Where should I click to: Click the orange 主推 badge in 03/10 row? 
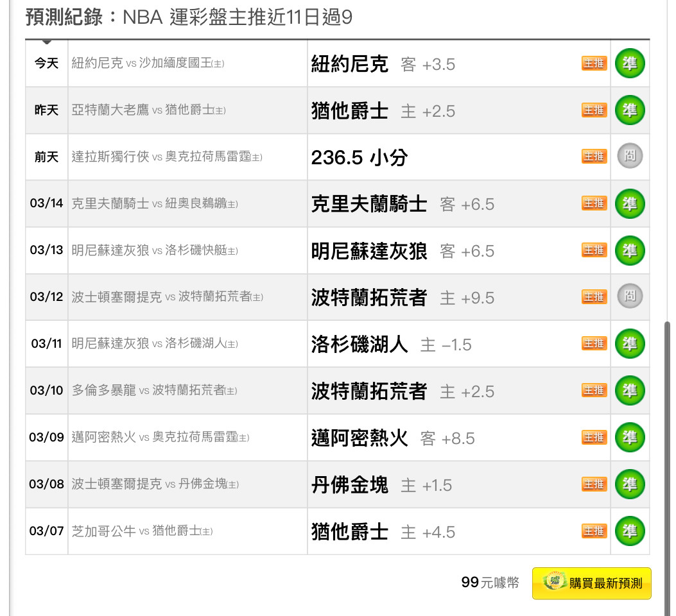(x=594, y=391)
